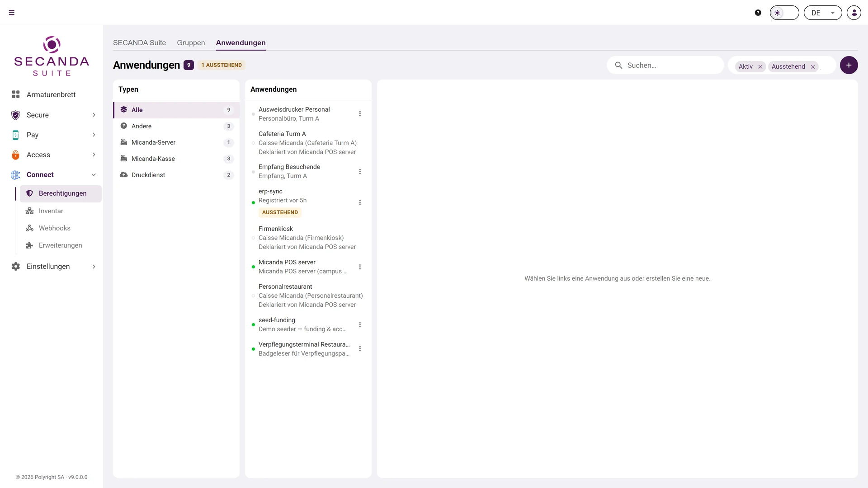Open options menu for Empfang Besuchende
Viewport: 868px width, 488px height.
click(360, 172)
